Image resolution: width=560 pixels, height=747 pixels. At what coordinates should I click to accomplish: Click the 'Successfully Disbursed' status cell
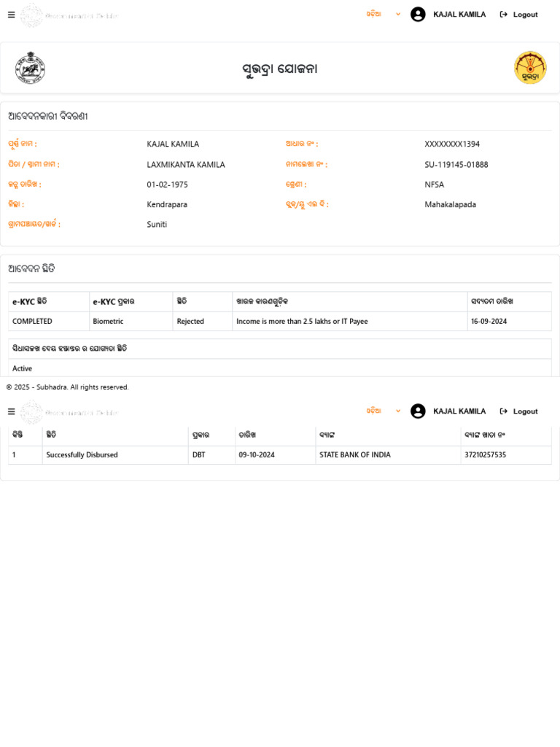[x=82, y=455]
